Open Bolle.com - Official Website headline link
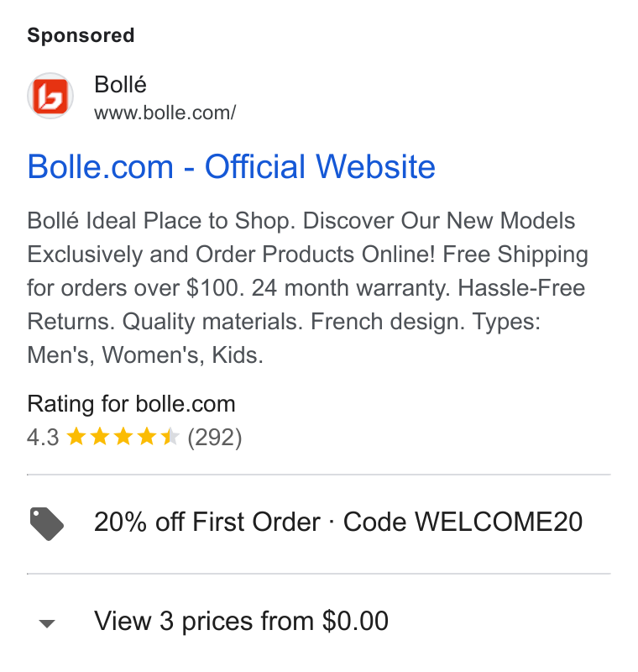 tap(231, 166)
